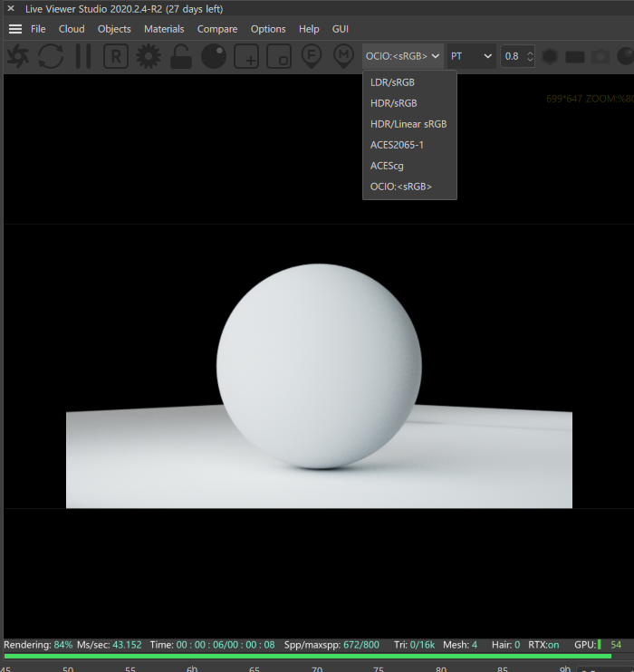
Task: Open the Materials menu
Action: tap(164, 29)
